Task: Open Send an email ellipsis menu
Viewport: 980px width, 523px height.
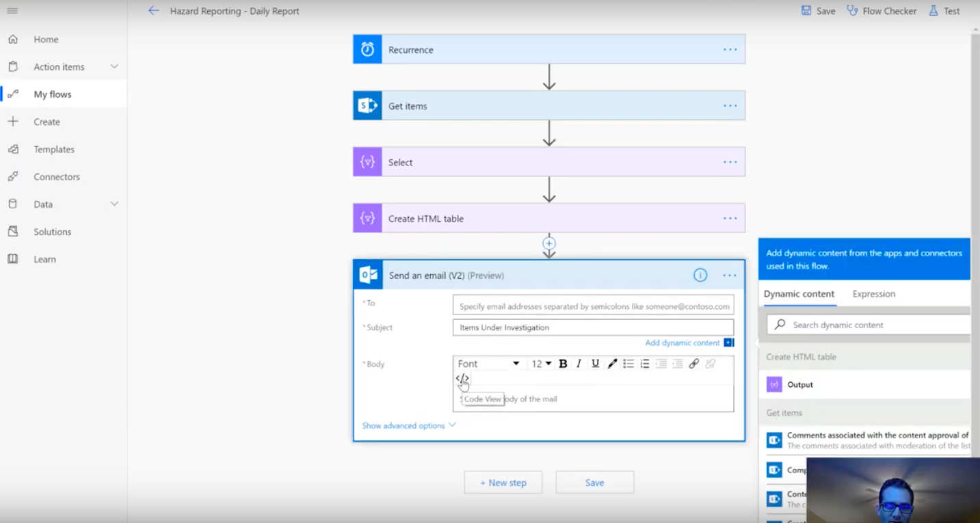Action: point(730,275)
